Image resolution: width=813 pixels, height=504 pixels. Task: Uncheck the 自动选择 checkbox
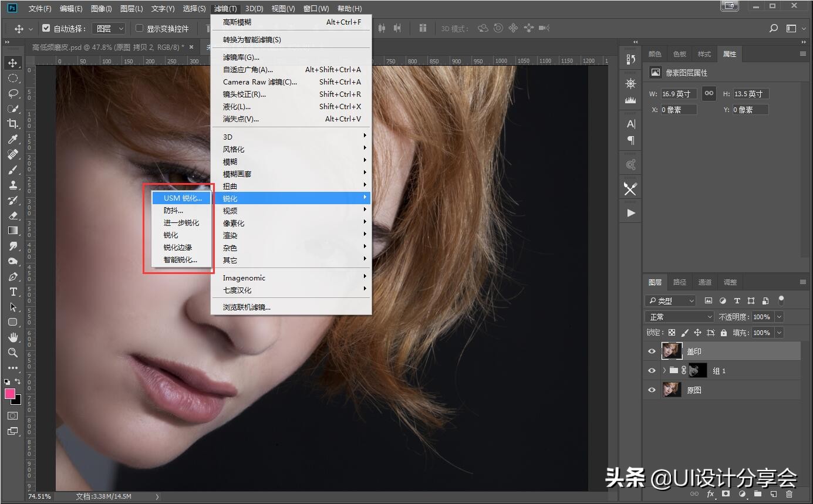[46, 28]
